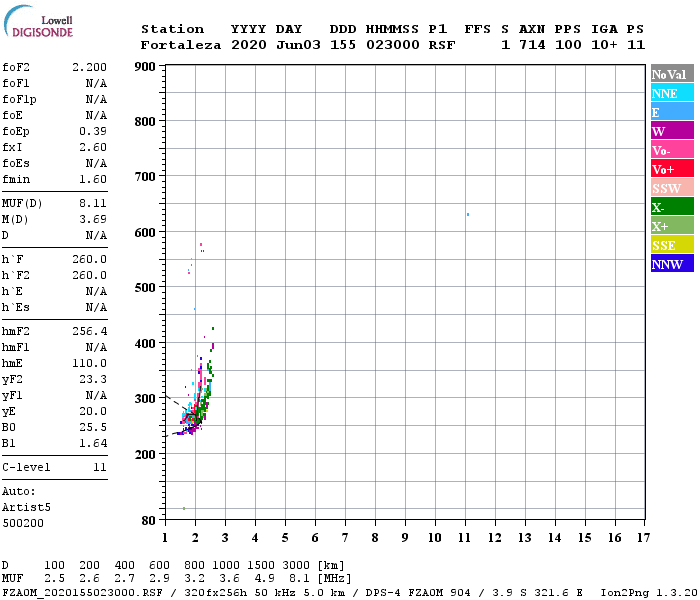Click the fxI value 2.60
Viewport: 700px width, 600px height.
tap(93, 147)
